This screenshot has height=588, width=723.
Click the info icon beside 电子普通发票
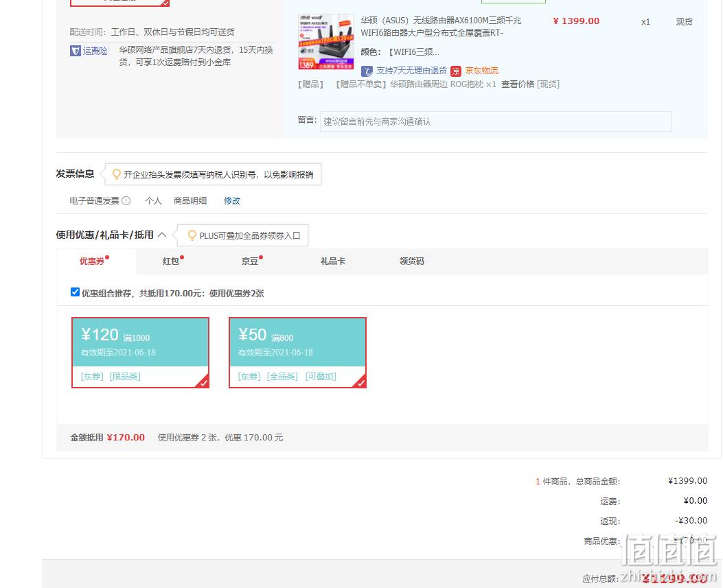click(126, 201)
